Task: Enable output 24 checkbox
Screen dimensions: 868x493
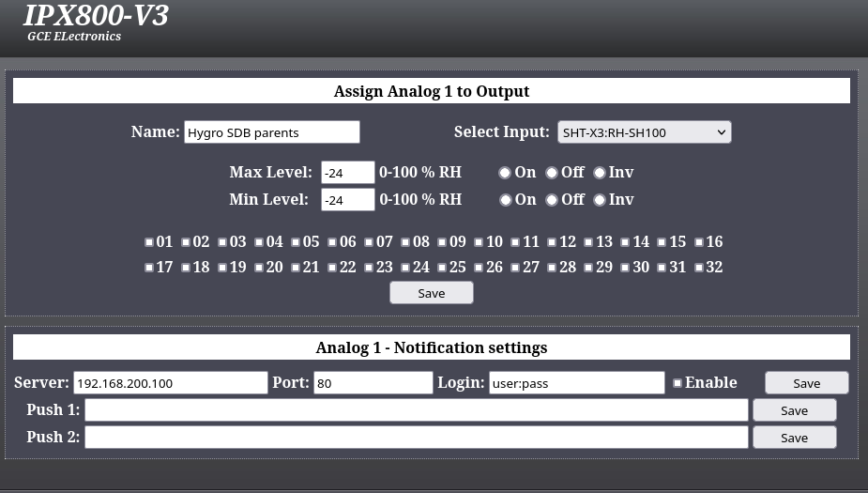Action: click(405, 268)
